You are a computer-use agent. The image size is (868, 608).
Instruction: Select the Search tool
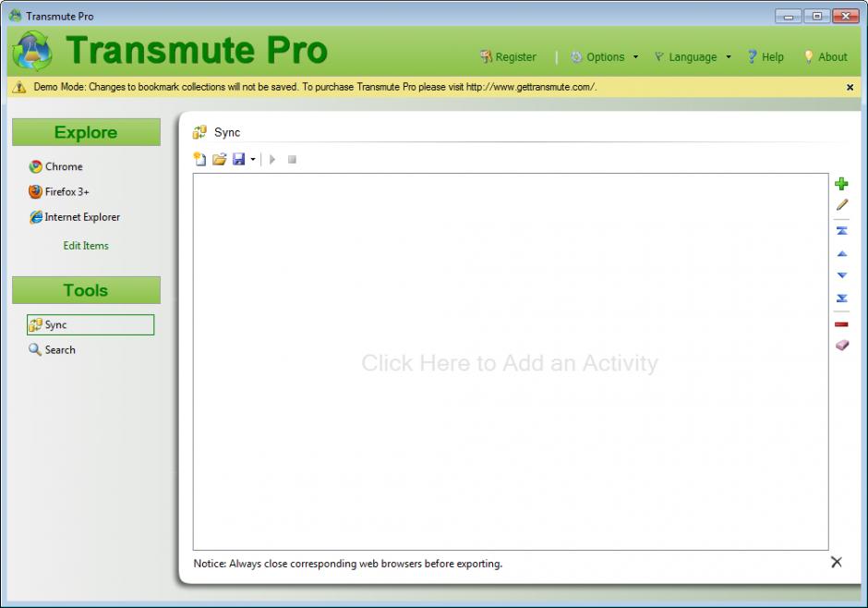(52, 350)
